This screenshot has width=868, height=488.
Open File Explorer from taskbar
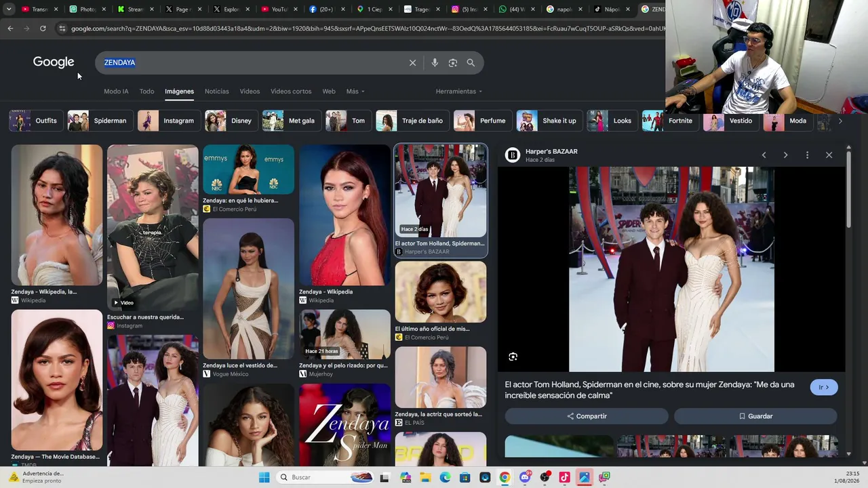tap(425, 477)
